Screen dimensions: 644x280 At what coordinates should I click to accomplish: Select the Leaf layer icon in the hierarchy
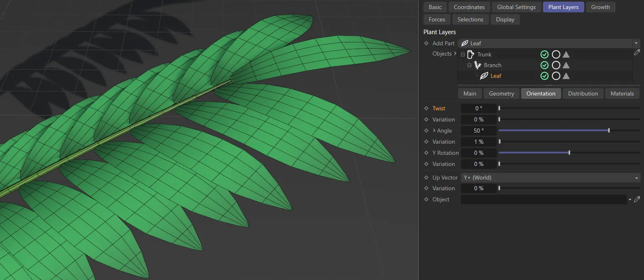[484, 76]
